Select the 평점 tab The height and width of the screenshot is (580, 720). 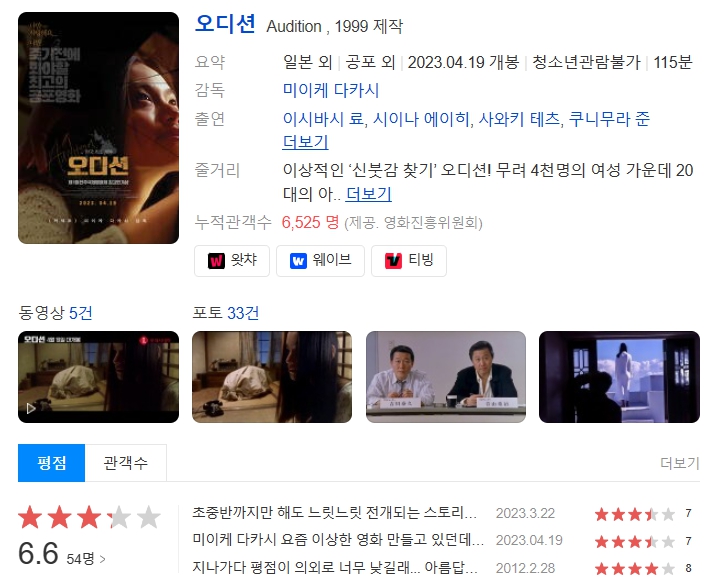pos(51,462)
